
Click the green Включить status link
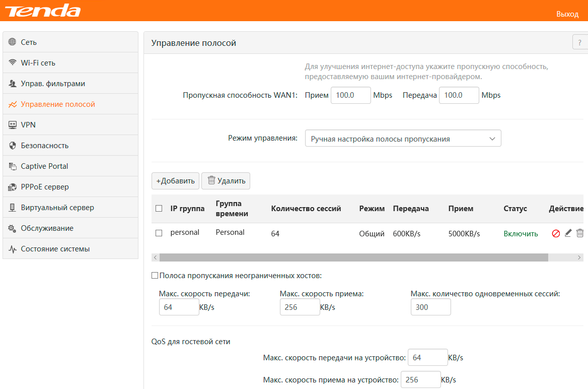tap(521, 233)
